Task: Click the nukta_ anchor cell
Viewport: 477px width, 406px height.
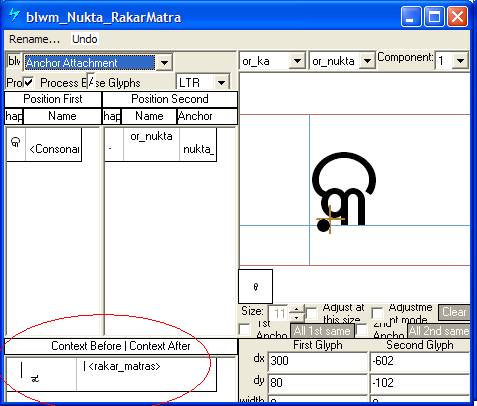Action: (198, 145)
